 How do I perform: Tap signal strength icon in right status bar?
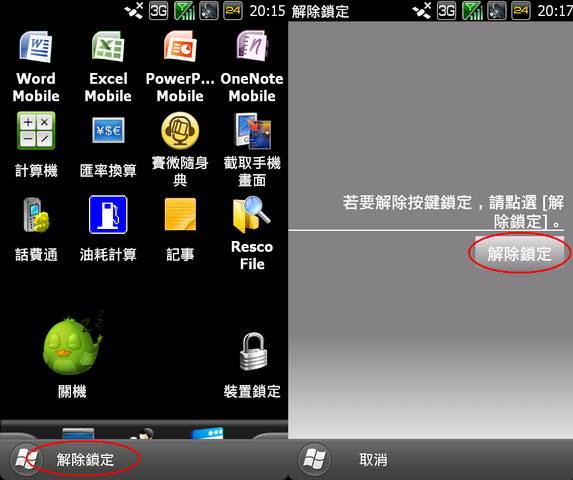pyautogui.click(x=472, y=11)
